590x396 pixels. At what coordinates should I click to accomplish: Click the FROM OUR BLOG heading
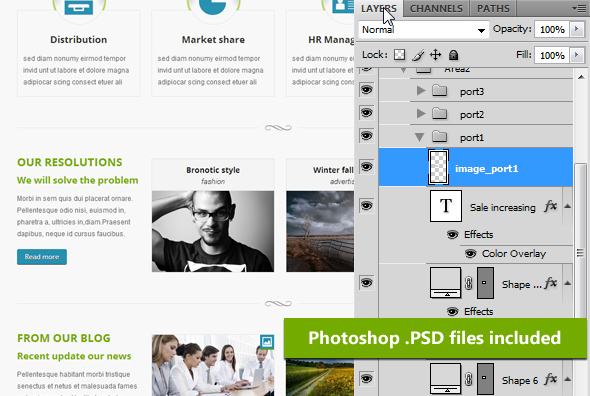pyautogui.click(x=64, y=338)
